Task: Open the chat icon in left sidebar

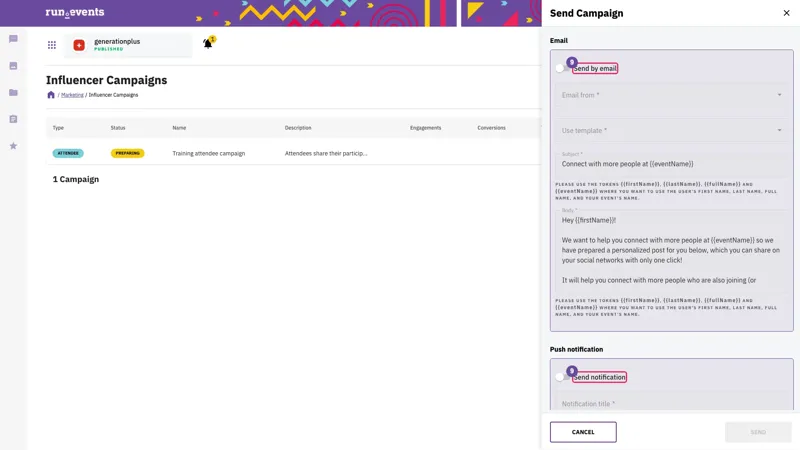Action: pos(13,39)
